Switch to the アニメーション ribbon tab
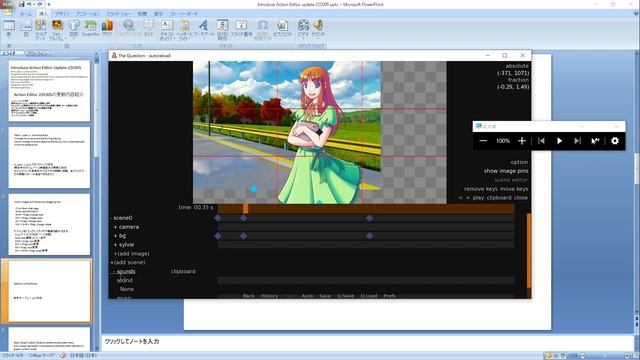Screen dimensions: 640x360 88,14
